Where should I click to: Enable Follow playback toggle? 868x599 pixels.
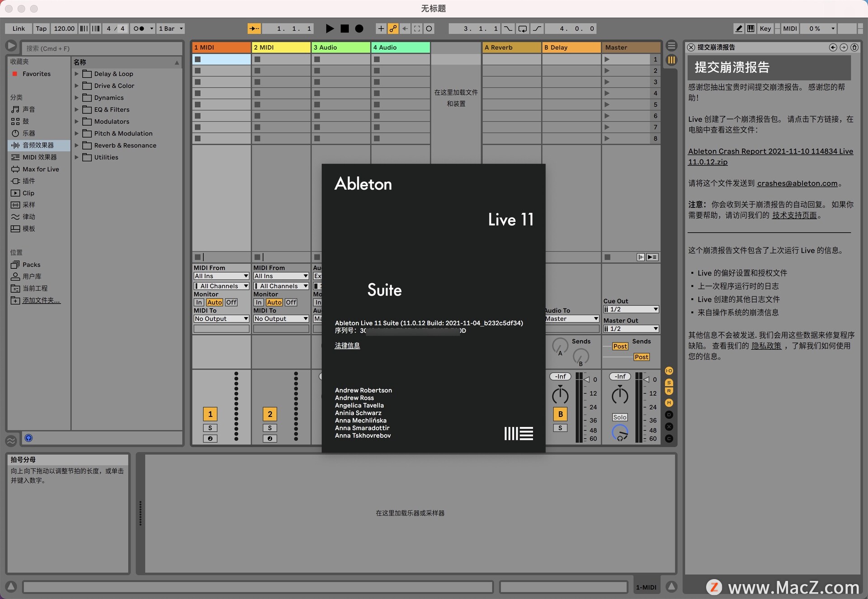[254, 28]
